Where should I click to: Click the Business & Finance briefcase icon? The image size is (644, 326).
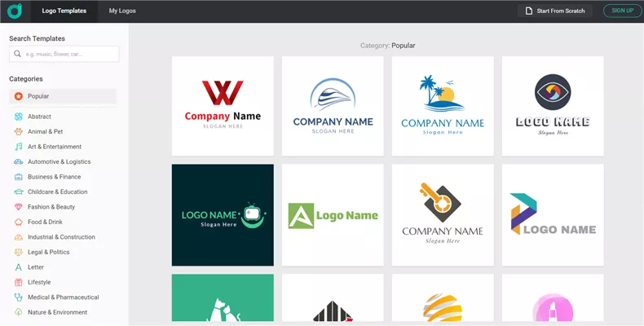(x=18, y=177)
